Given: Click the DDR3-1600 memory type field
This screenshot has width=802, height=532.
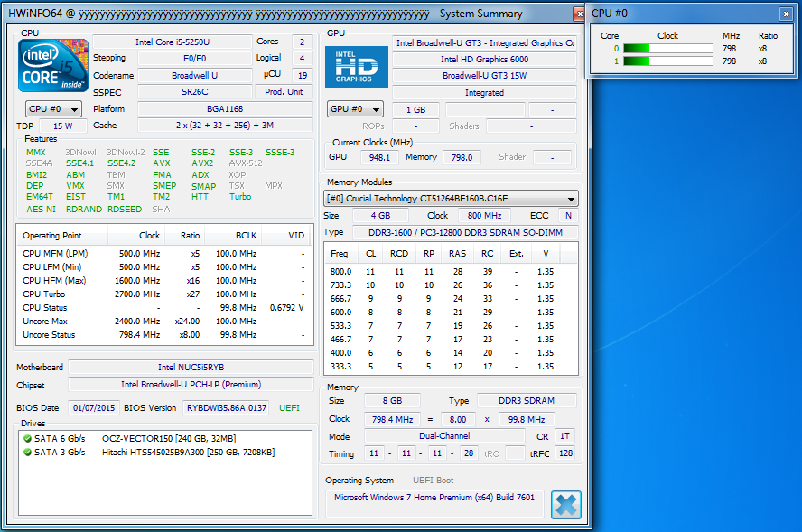Looking at the screenshot, I should pos(465,233).
